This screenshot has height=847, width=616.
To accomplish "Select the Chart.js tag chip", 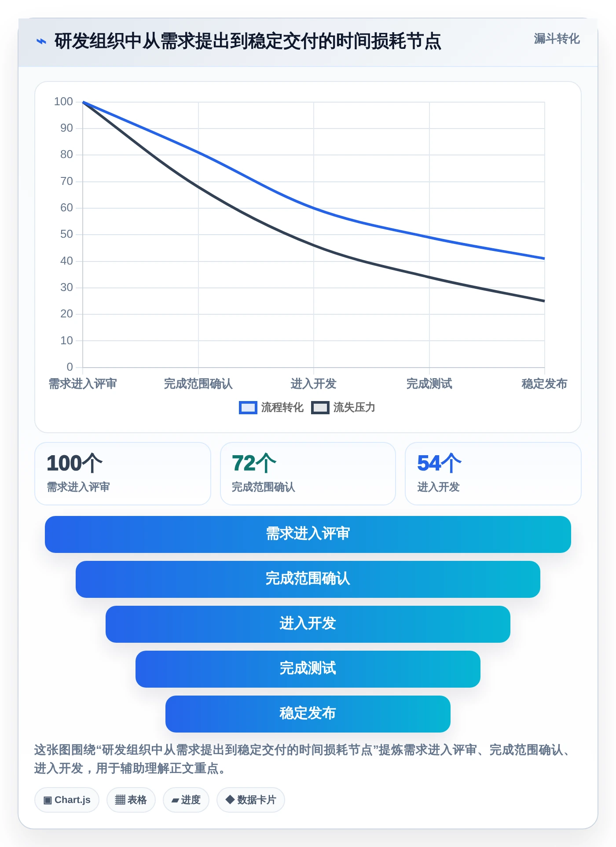I will [67, 800].
